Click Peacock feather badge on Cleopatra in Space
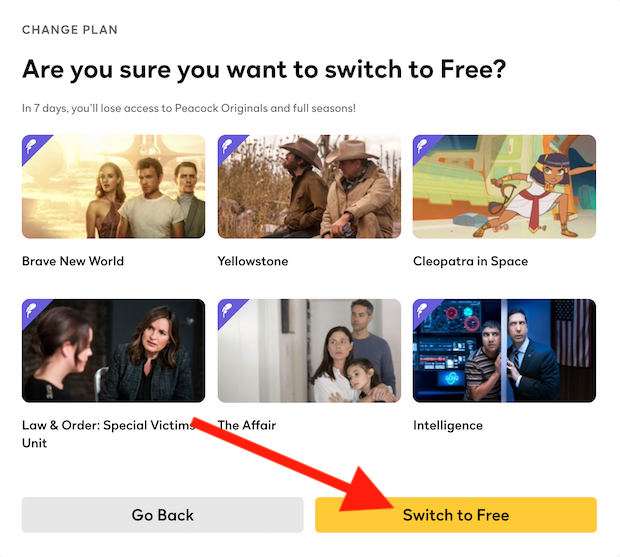This screenshot has width=620, height=557. pos(422,146)
